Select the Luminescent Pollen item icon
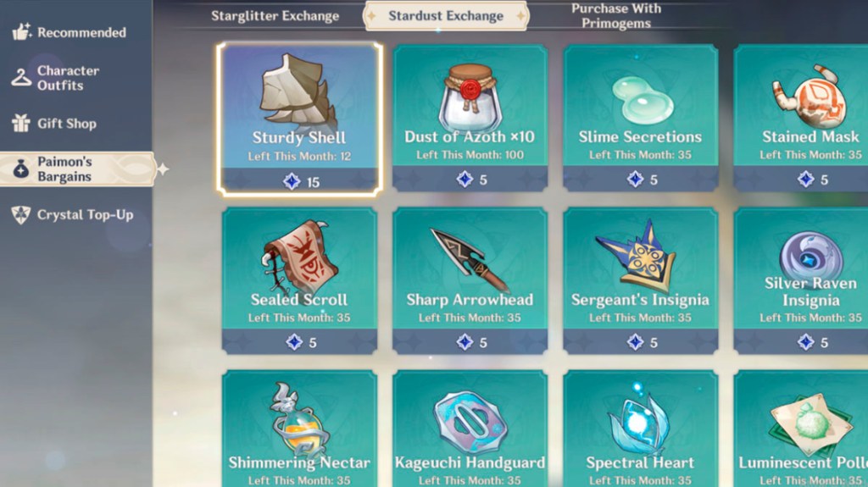This screenshot has width=868, height=487. (811, 424)
